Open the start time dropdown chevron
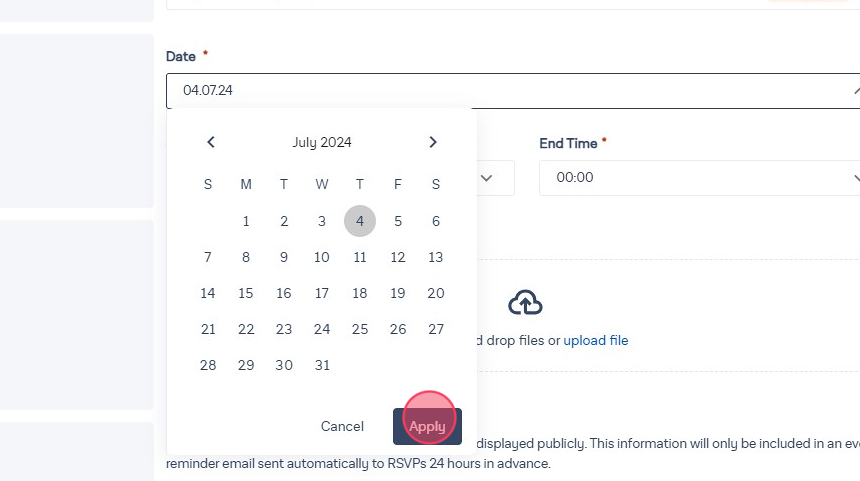The height and width of the screenshot is (481, 860). (487, 177)
